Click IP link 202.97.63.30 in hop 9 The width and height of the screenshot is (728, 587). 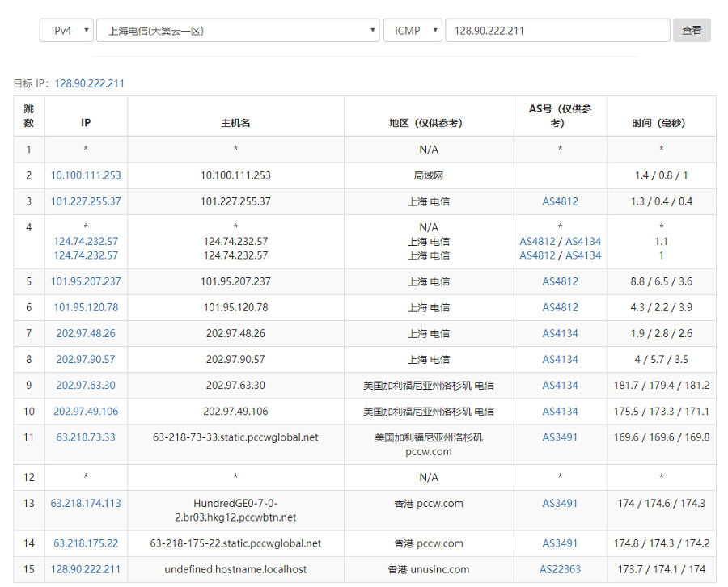pos(86,385)
